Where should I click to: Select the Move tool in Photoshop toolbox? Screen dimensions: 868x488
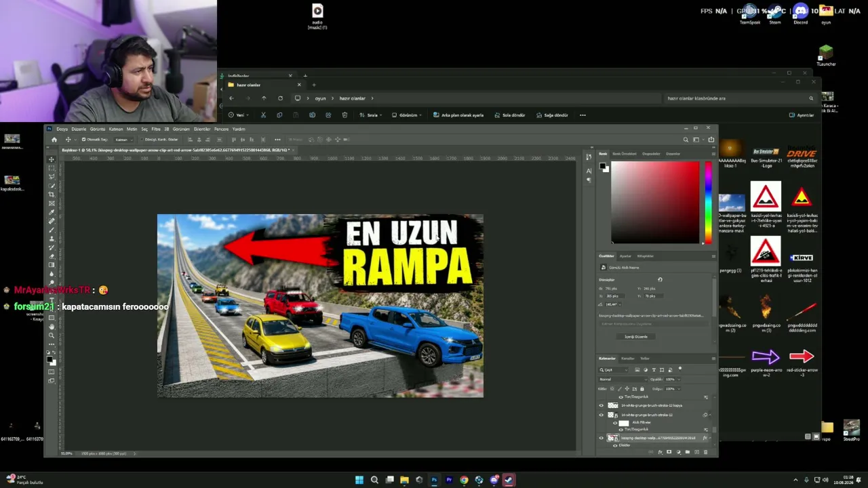pos(52,159)
